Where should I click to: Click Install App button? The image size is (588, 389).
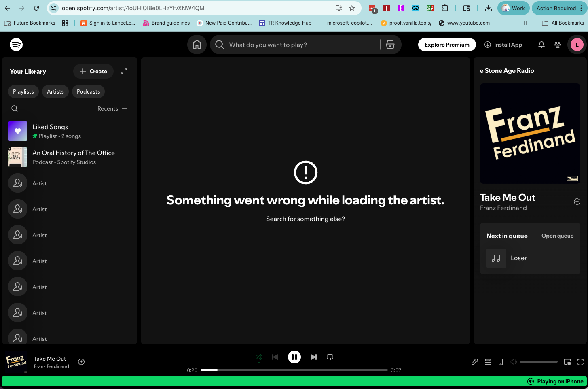[503, 45]
